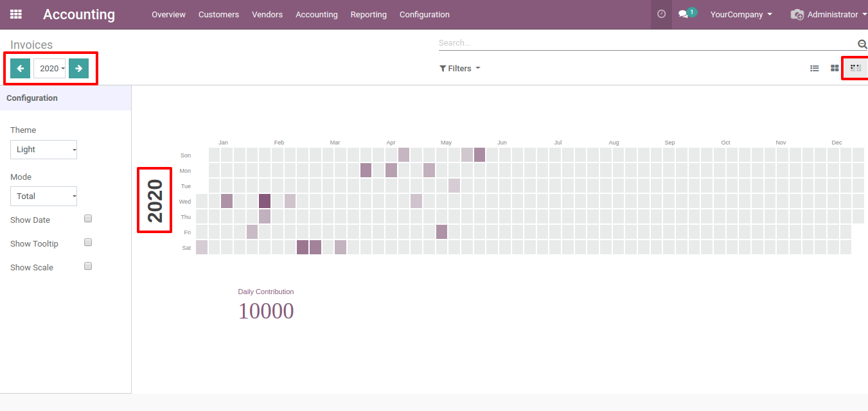
Task: Expand the Filters button
Action: point(459,68)
